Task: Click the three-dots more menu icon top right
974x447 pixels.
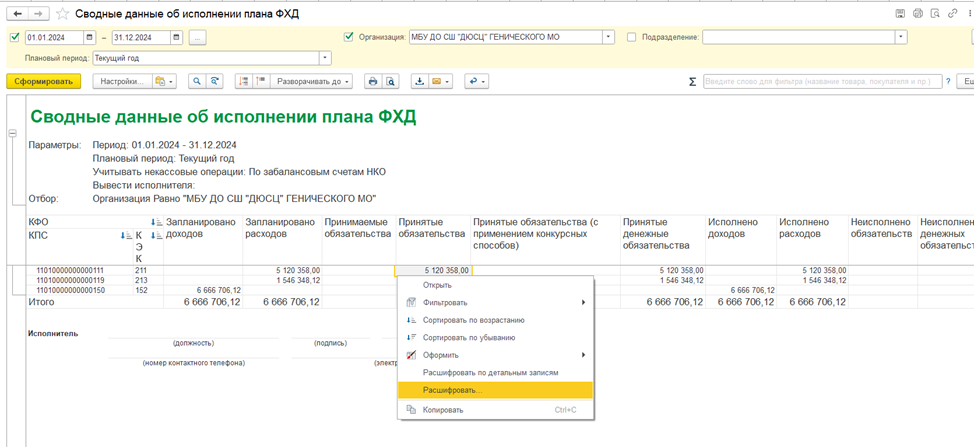Action: pyautogui.click(x=968, y=14)
